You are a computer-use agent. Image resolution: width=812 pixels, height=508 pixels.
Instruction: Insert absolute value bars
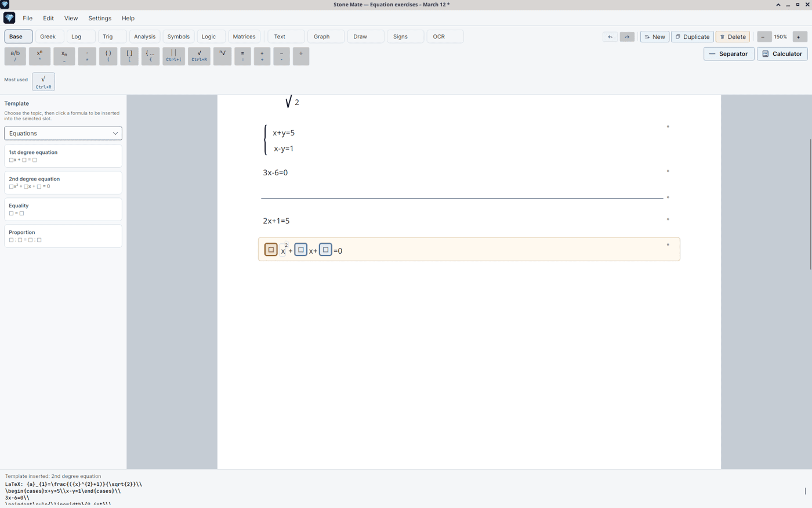(173, 56)
